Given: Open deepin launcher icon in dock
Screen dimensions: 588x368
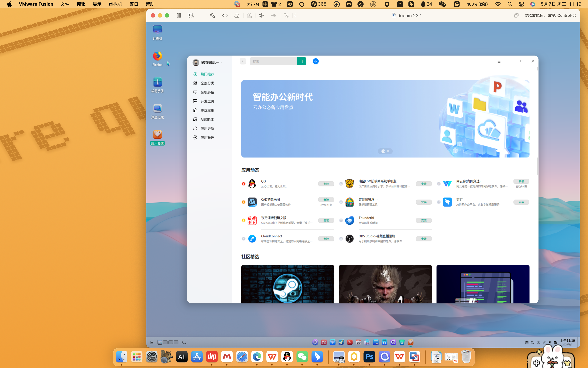Looking at the screenshot, I should (x=315, y=342).
